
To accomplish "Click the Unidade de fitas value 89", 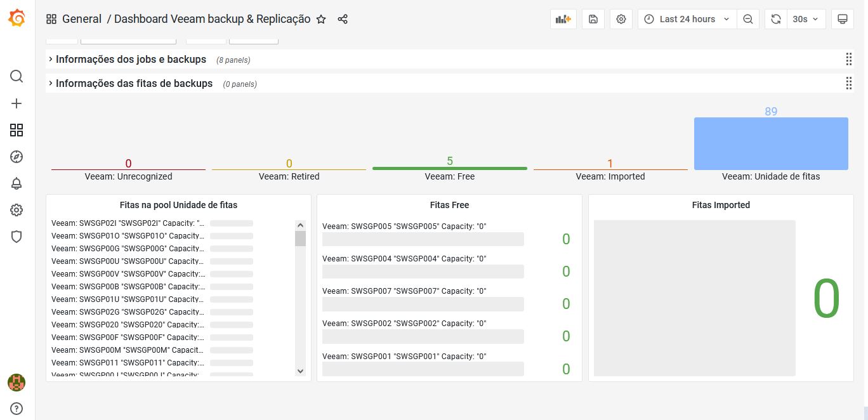I will [x=771, y=112].
